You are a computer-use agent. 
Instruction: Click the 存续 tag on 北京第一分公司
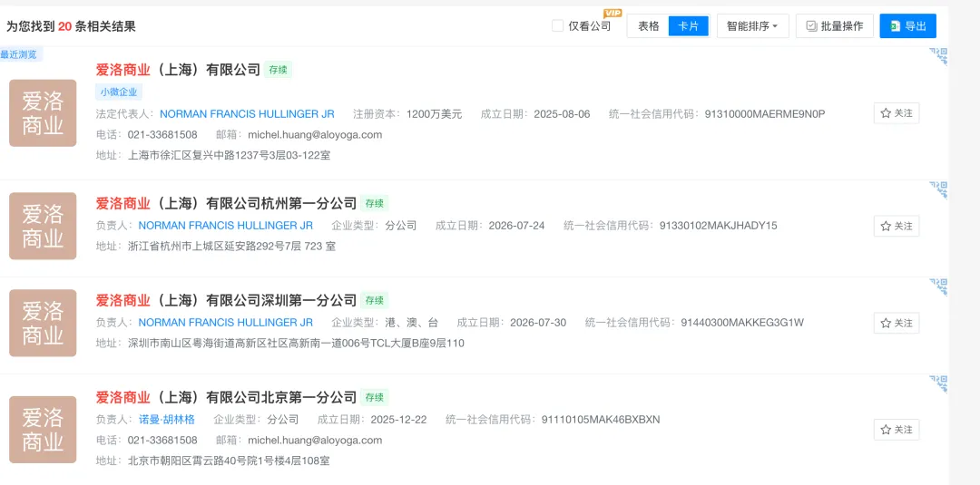pos(375,397)
